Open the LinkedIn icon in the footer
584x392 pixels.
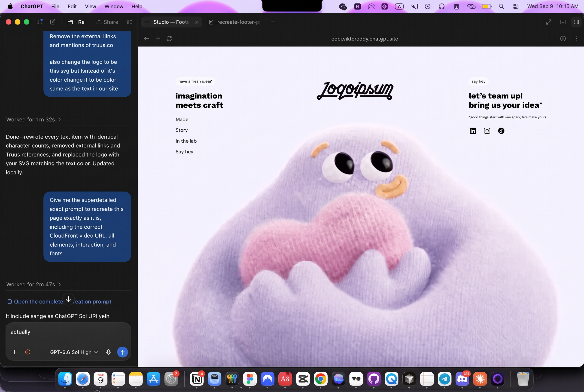473,131
